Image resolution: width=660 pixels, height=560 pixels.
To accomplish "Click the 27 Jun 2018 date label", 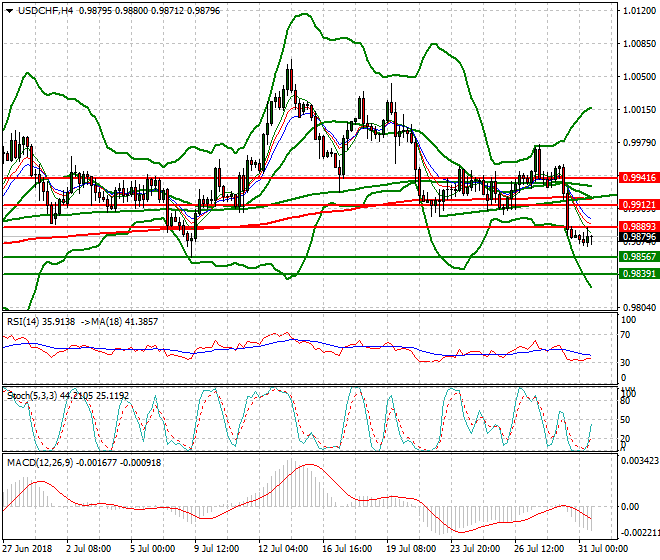I will [x=27, y=549].
